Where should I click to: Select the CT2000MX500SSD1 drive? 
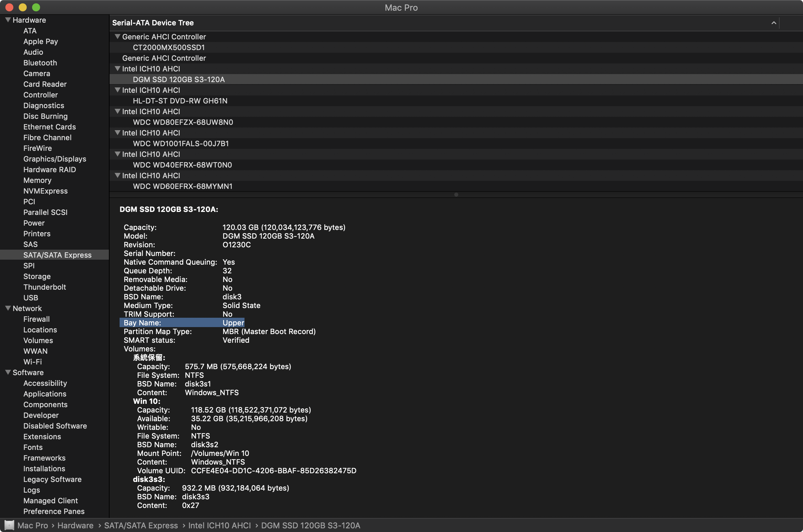[x=456, y=47]
